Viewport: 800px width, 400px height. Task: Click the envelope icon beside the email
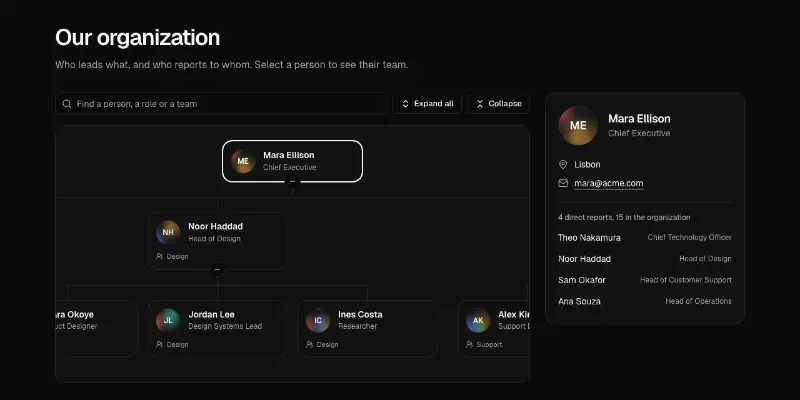click(x=563, y=183)
